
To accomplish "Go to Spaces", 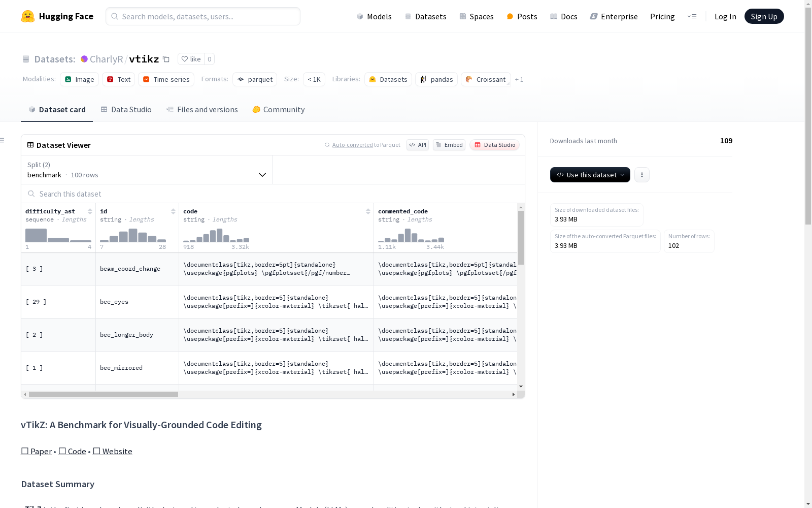I will 477,16.
